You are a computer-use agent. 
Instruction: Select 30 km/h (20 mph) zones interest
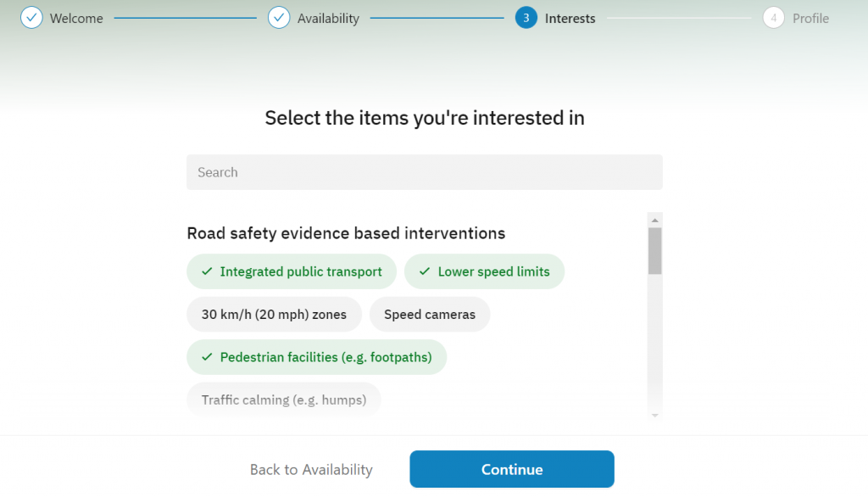pos(274,314)
